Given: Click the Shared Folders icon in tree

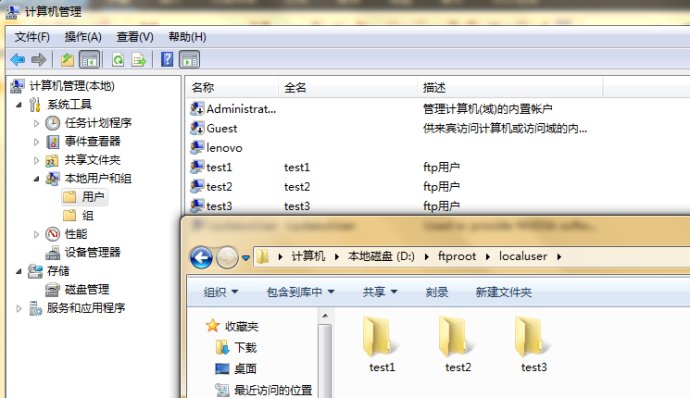Looking at the screenshot, I should [52, 160].
